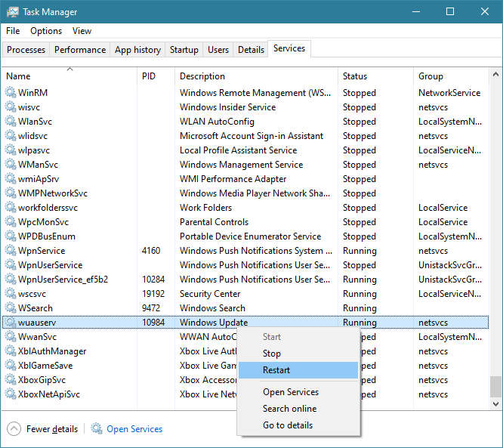Click the gear icon beside WpcMonSvc

11,222
